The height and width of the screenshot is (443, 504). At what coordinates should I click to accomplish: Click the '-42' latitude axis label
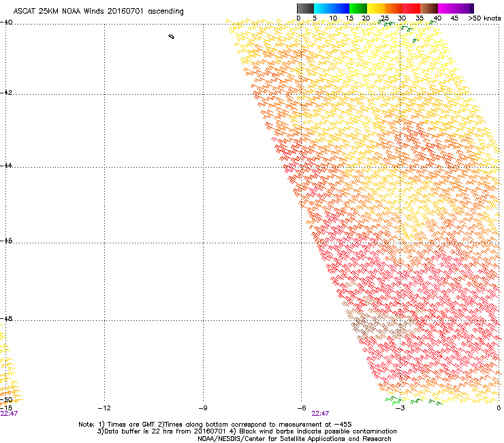point(6,92)
